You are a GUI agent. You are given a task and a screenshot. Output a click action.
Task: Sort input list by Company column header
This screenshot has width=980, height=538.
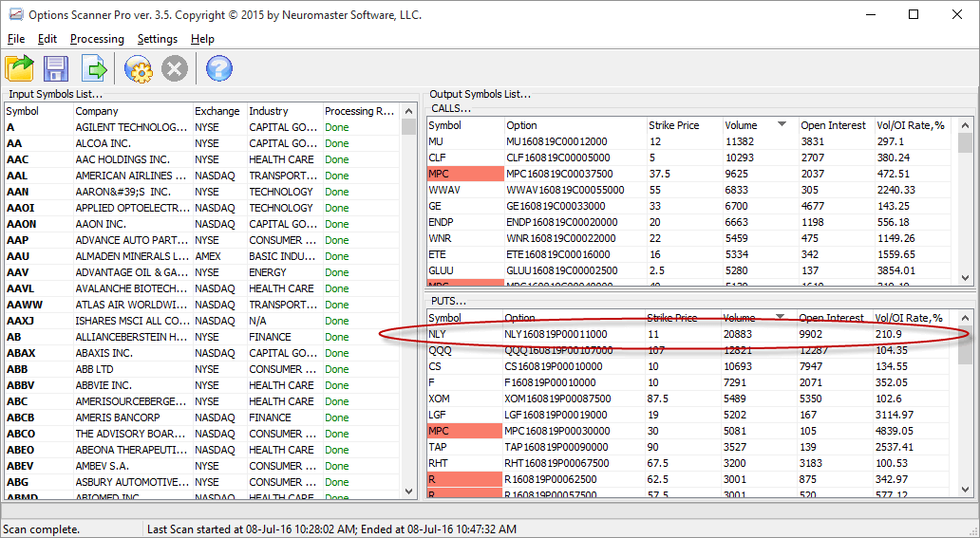coord(133,111)
